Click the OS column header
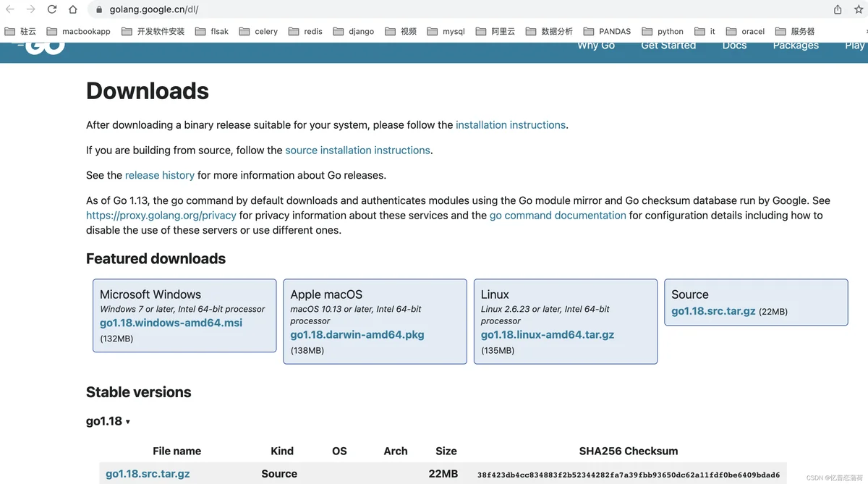 pos(339,451)
